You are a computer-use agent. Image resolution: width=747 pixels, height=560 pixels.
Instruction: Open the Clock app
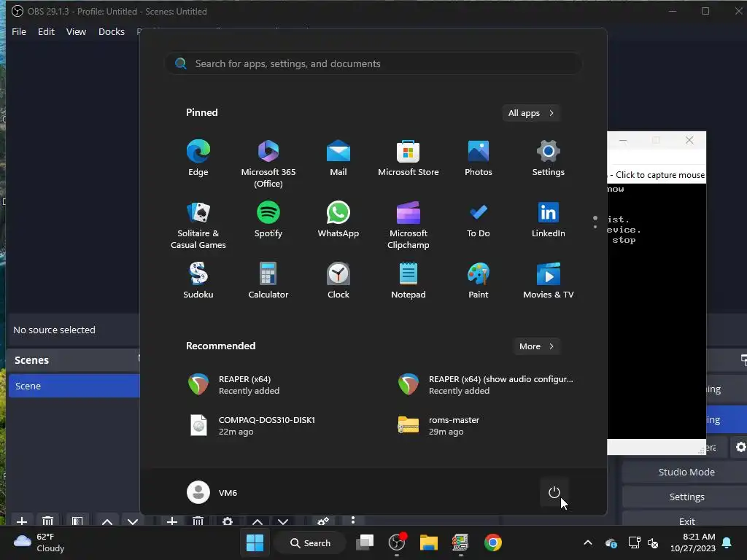(338, 281)
